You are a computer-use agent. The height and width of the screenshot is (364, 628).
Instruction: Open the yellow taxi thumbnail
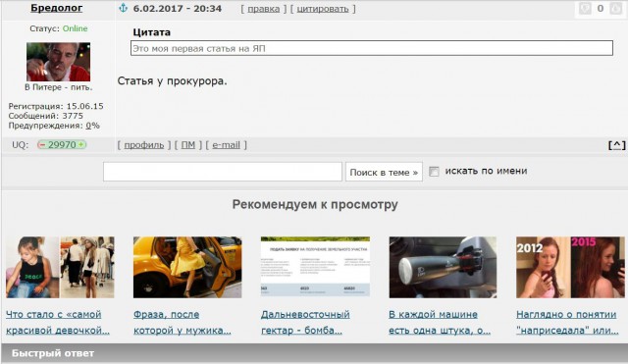pos(187,267)
